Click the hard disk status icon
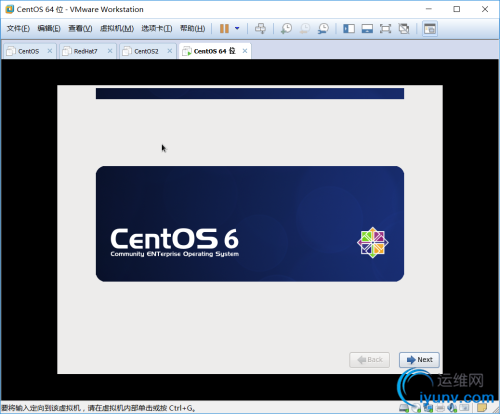500x414 pixels. (x=404, y=407)
